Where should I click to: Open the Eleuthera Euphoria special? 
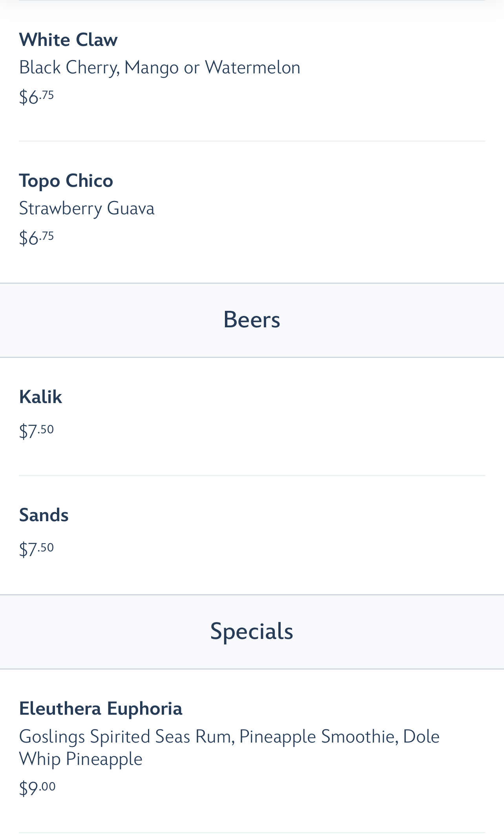tap(100, 708)
